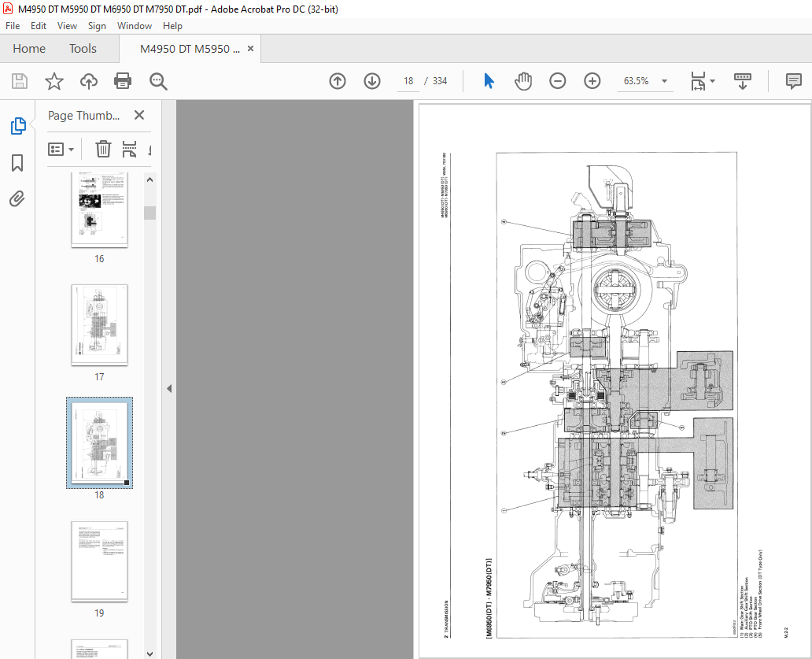Open the Attachments paperclip panel
Viewport: 812px width, 659px height.
pyautogui.click(x=17, y=199)
